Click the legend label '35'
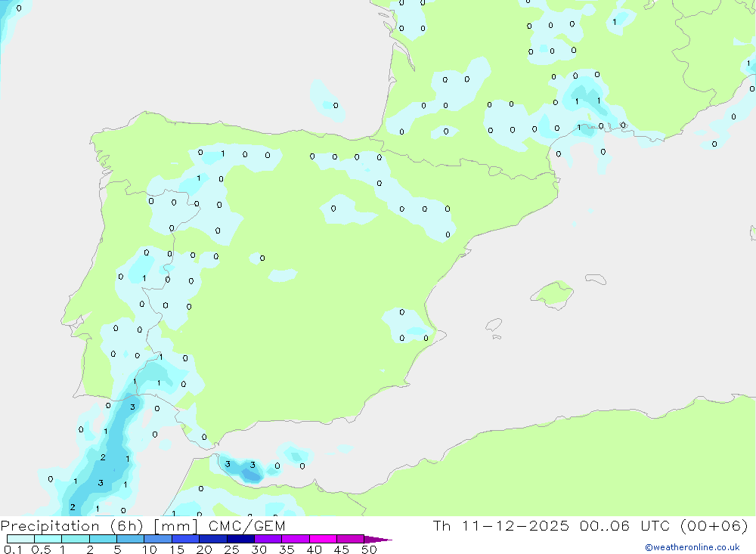The width and height of the screenshot is (756, 554). 287,549
